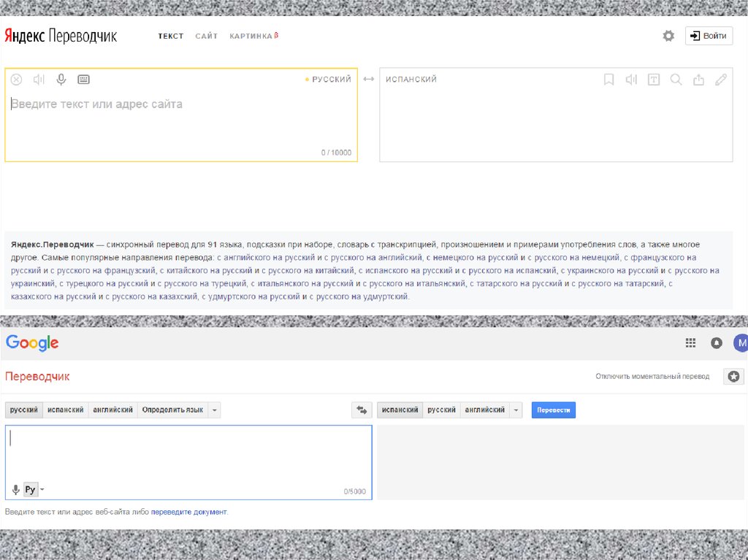This screenshot has height=560, width=748.
Task: Click the Войти login button
Action: click(x=709, y=36)
